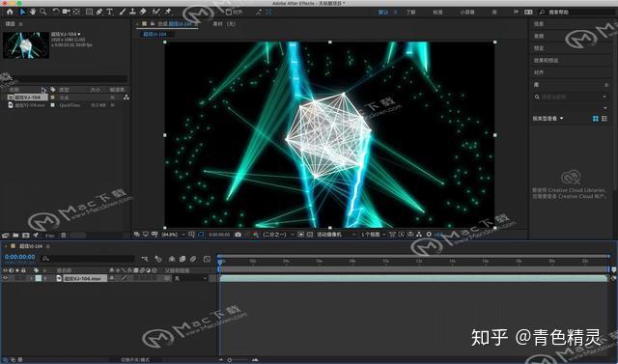Select the Hand tool in toolbar

[32, 12]
